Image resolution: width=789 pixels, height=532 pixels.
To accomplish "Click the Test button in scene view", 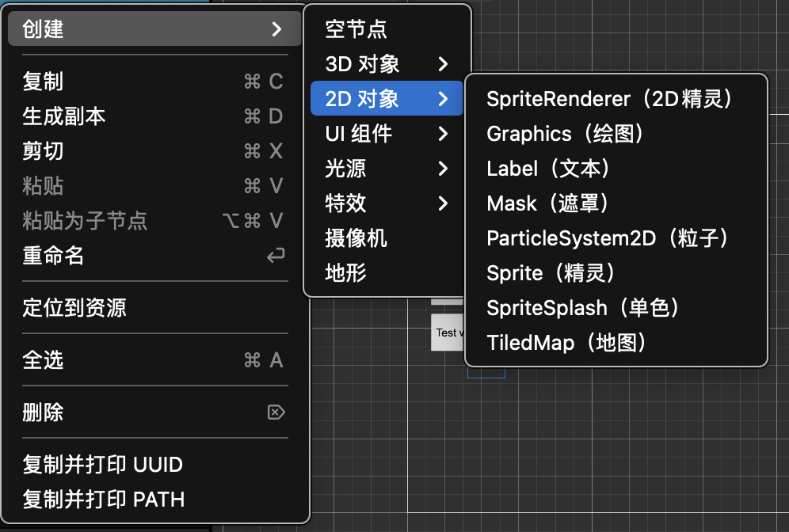I will click(448, 332).
